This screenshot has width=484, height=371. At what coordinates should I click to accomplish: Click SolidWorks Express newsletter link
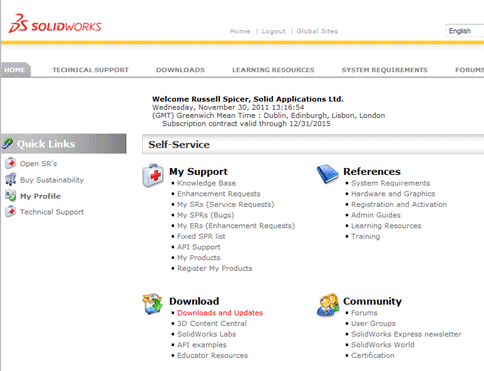(x=406, y=334)
